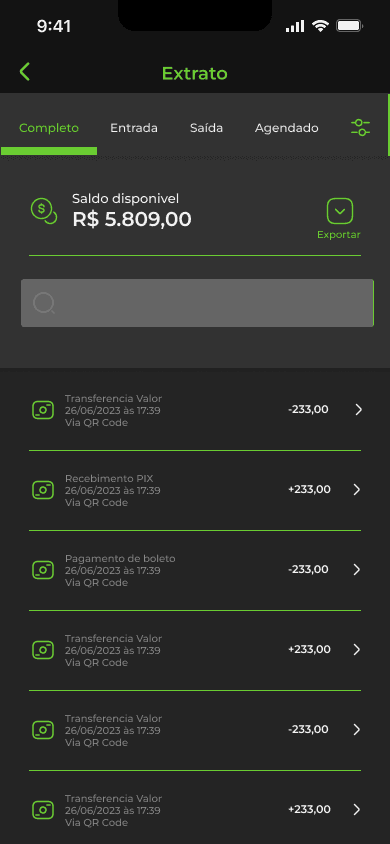Open chevron of first -233,00 transfer

(359, 410)
